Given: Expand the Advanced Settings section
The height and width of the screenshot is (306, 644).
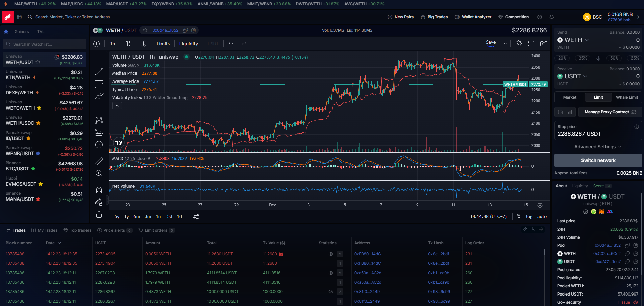Looking at the screenshot, I should (598, 146).
